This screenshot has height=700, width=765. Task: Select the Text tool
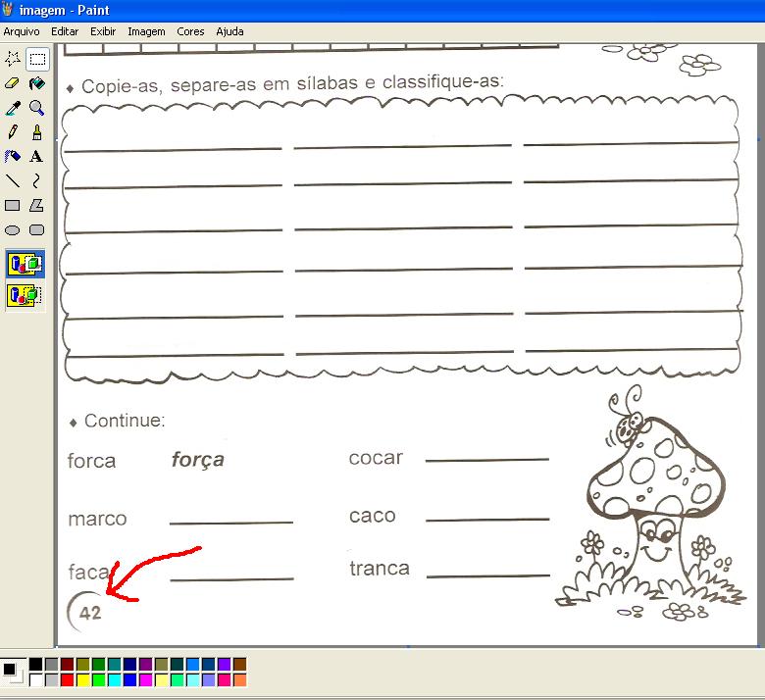37,157
